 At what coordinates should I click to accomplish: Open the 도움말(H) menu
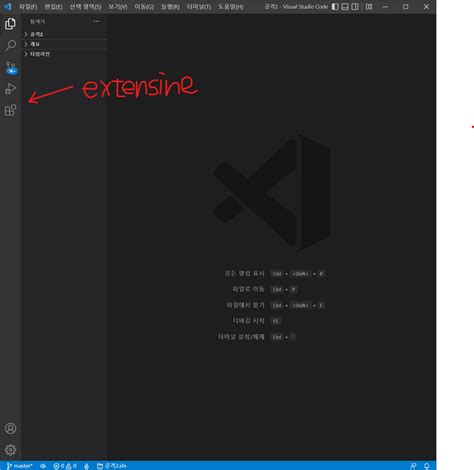point(231,7)
